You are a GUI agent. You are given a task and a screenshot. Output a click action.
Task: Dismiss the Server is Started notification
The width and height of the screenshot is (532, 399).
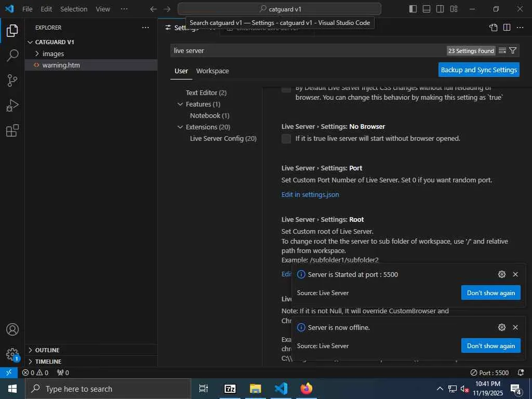click(515, 274)
